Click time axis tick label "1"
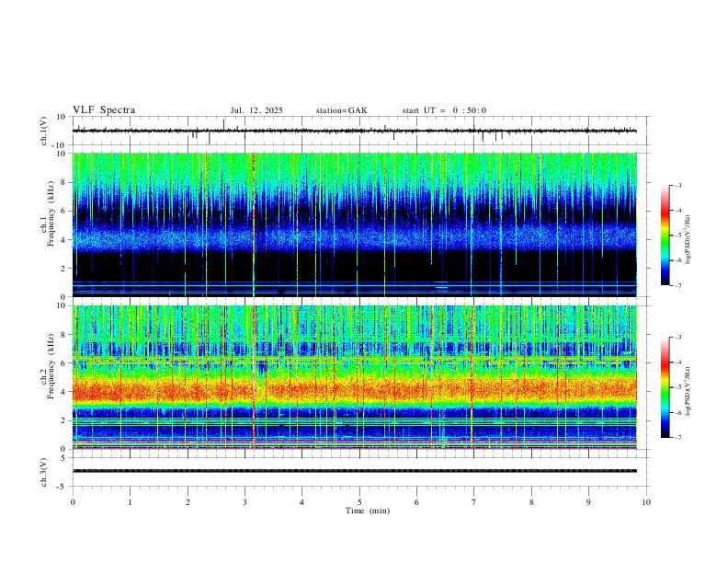 [x=130, y=502]
